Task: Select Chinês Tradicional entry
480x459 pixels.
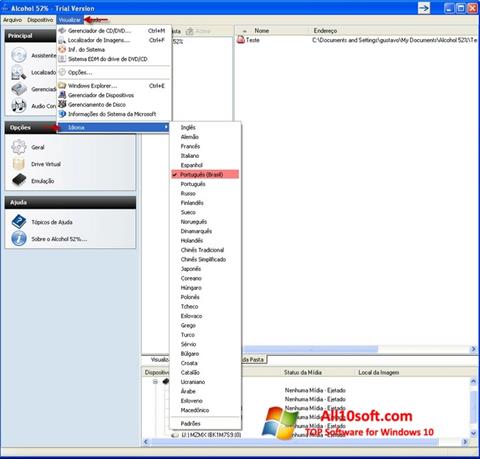Action: pos(202,250)
